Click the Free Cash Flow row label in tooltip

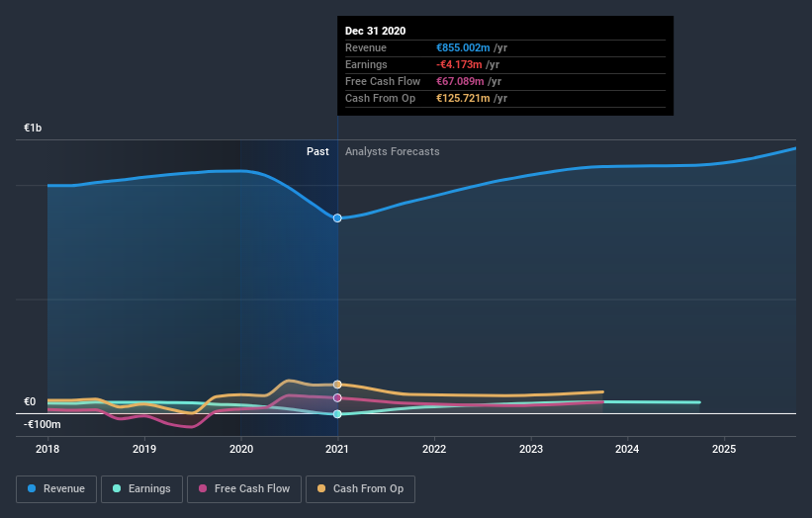383,81
